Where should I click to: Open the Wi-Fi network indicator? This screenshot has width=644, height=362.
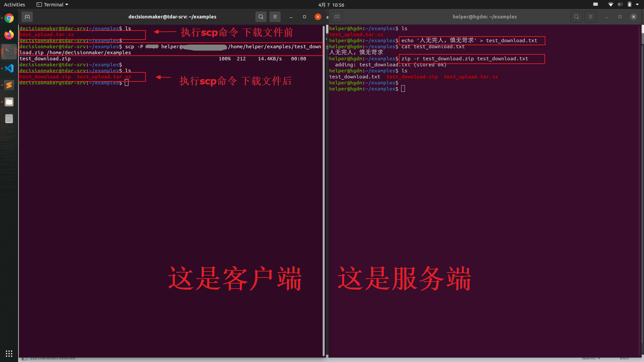[x=611, y=5]
